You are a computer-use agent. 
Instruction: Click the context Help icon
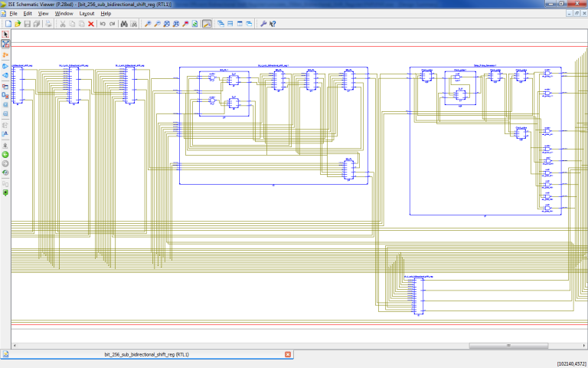273,24
